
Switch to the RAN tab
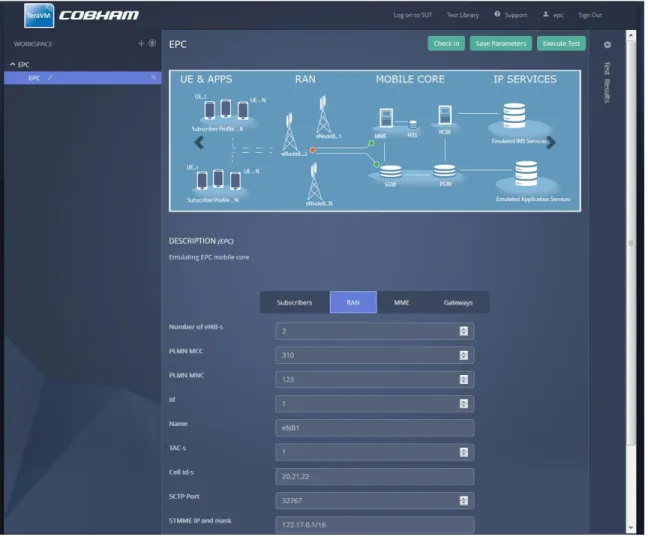pos(353,303)
